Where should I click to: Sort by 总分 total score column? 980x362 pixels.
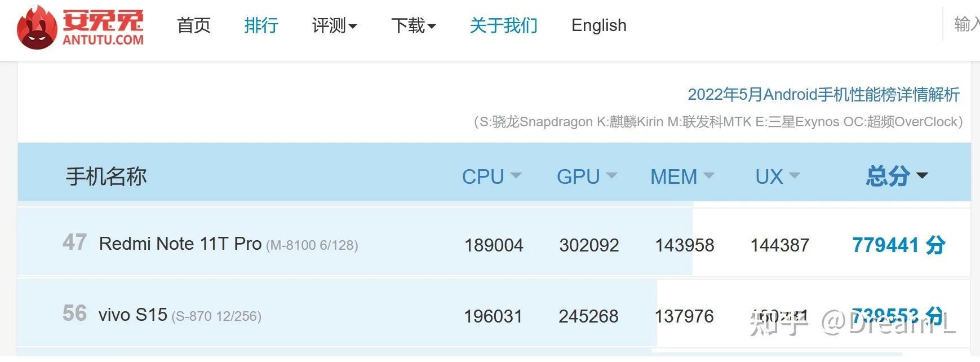click(897, 176)
